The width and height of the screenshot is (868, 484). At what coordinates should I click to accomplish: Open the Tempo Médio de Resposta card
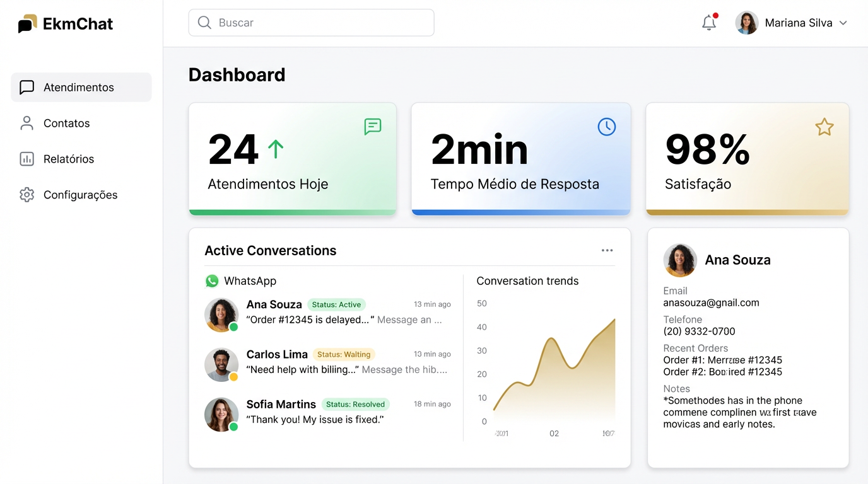521,159
